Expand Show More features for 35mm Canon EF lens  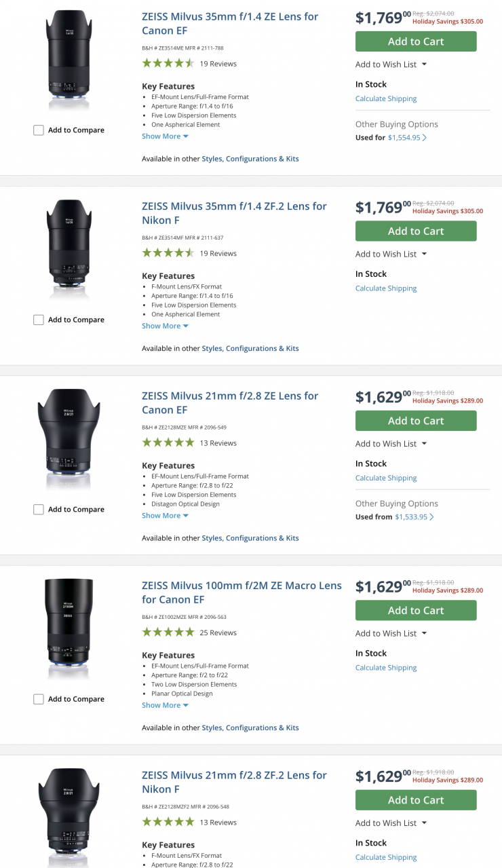click(165, 136)
